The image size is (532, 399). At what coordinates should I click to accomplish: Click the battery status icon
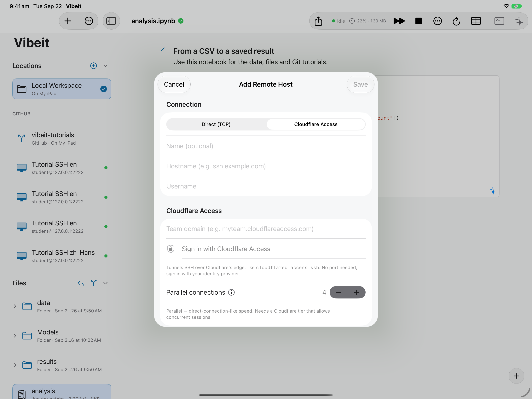point(516,6)
